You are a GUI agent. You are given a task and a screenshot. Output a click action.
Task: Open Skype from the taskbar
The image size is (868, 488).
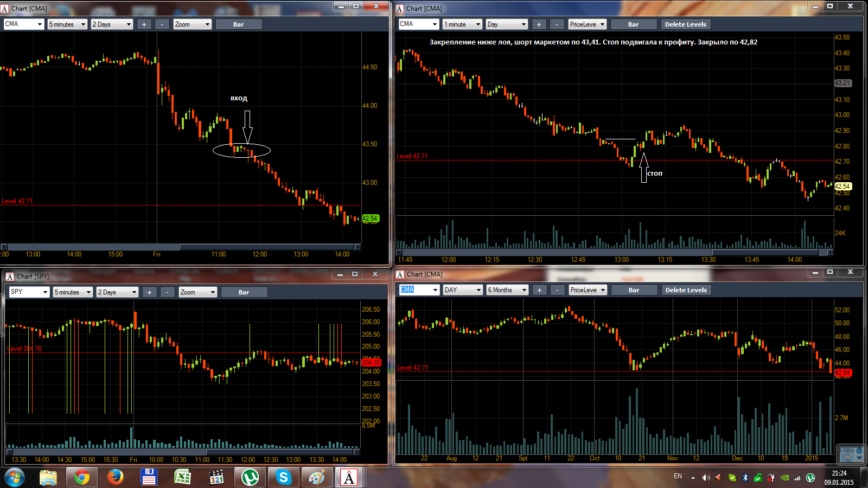tap(283, 478)
